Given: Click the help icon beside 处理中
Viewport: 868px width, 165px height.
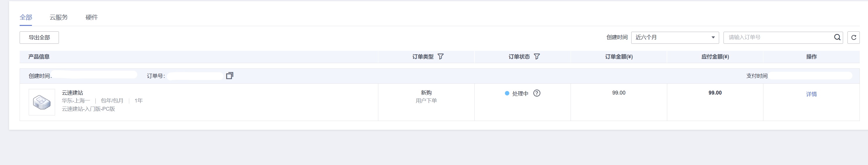Looking at the screenshot, I should [x=537, y=93].
